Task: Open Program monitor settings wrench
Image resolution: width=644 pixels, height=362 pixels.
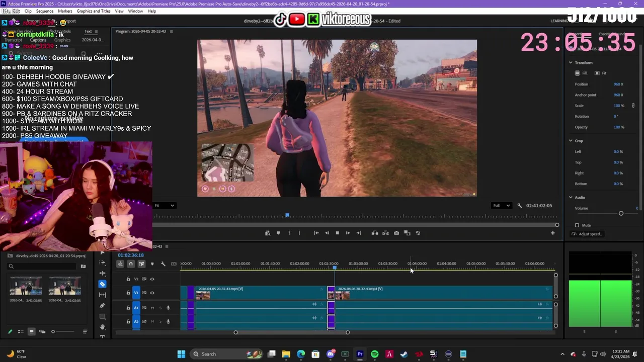Action: 519,205
